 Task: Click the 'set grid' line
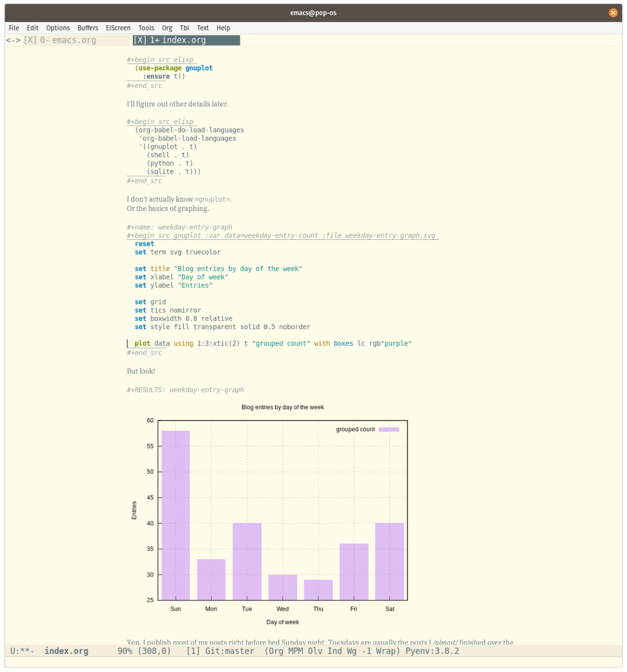click(150, 302)
